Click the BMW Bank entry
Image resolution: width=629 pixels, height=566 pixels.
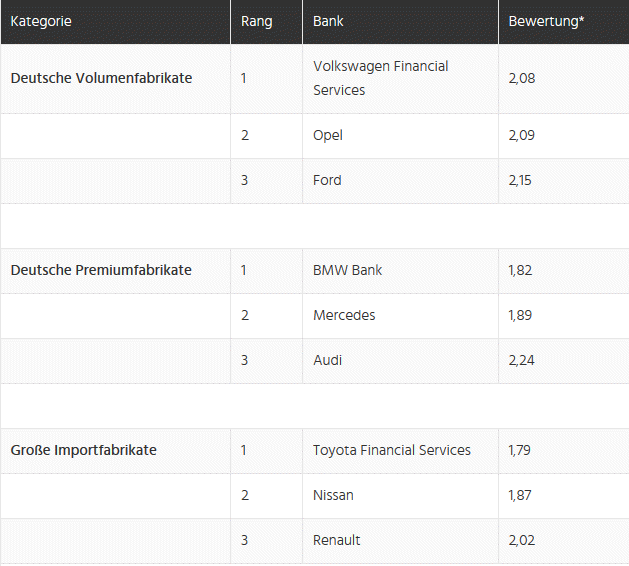click(x=400, y=271)
